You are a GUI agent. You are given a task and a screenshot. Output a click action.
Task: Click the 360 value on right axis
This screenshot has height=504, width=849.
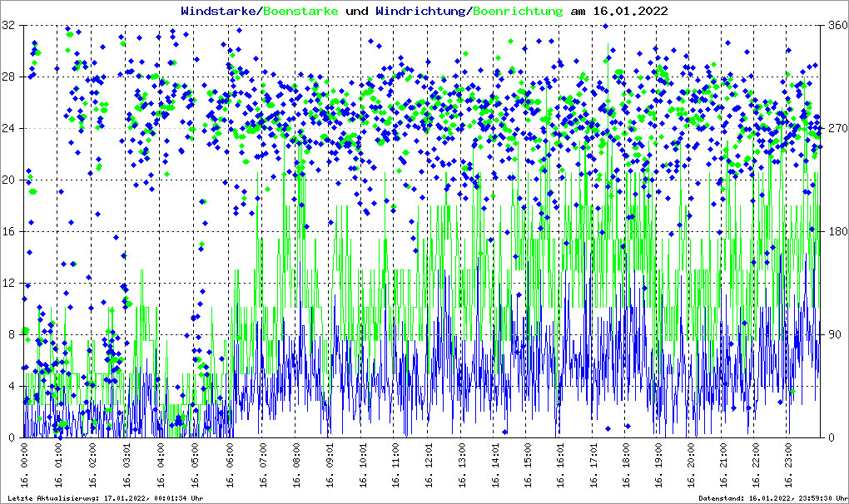click(834, 26)
